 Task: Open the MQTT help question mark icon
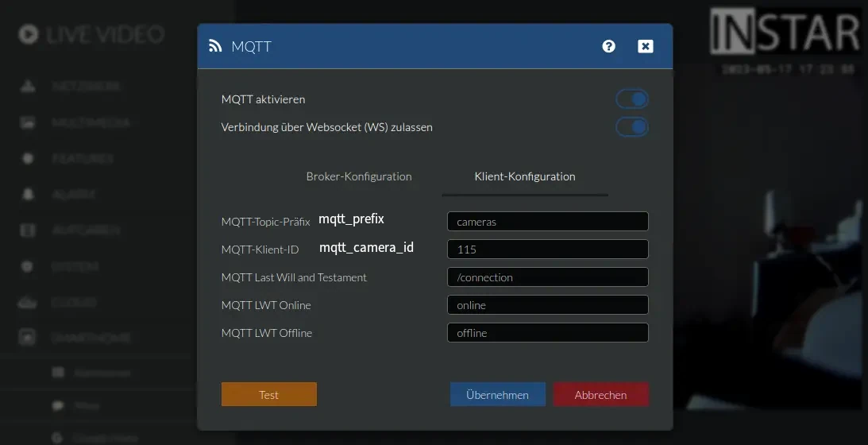point(608,46)
